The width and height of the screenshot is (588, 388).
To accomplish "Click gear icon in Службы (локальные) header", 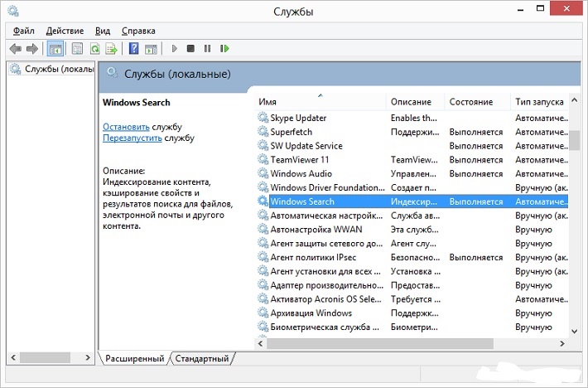I will coord(112,72).
